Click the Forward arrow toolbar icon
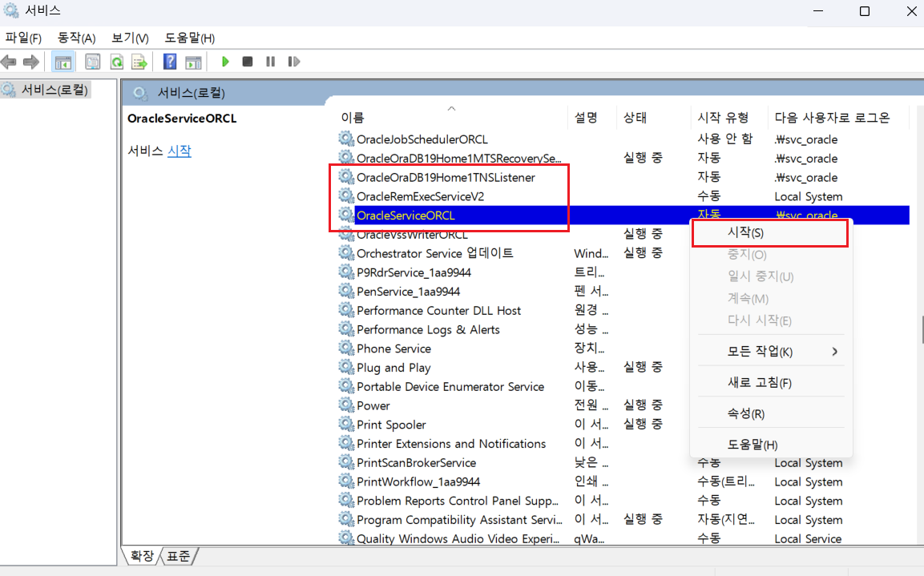This screenshot has height=576, width=924. click(30, 61)
